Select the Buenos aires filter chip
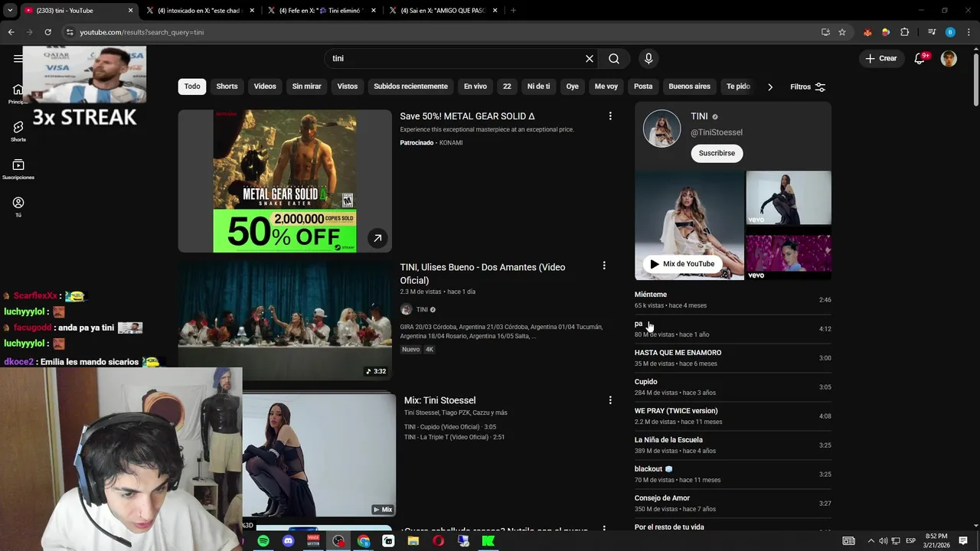This screenshot has height=551, width=980. click(x=689, y=86)
